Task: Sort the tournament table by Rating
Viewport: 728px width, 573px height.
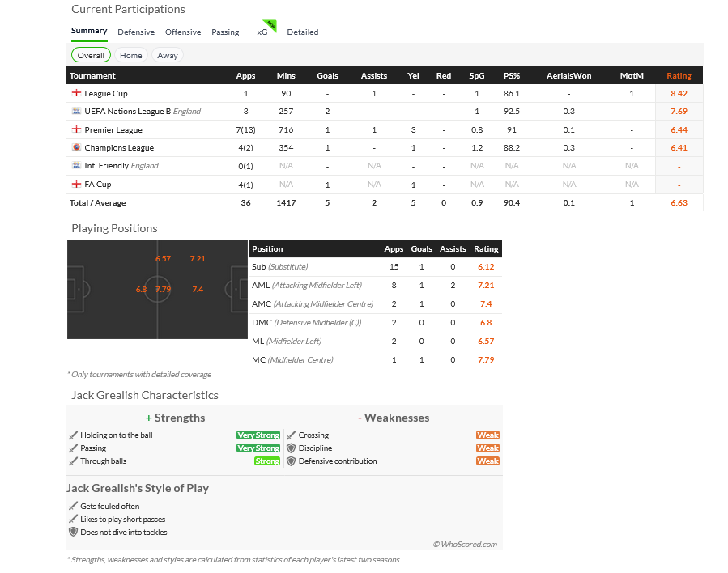Action: (679, 75)
